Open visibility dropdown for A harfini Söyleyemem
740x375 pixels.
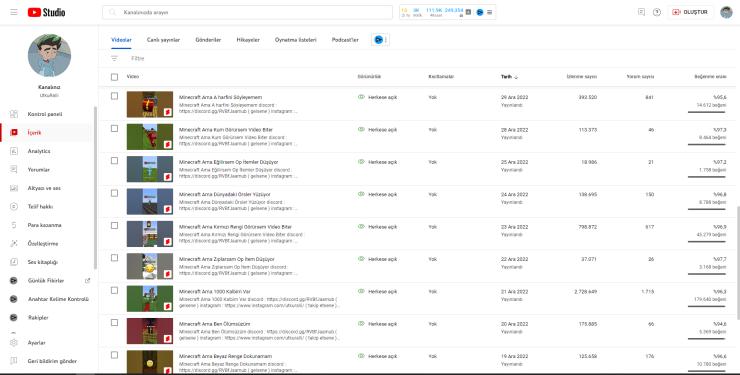(378, 97)
